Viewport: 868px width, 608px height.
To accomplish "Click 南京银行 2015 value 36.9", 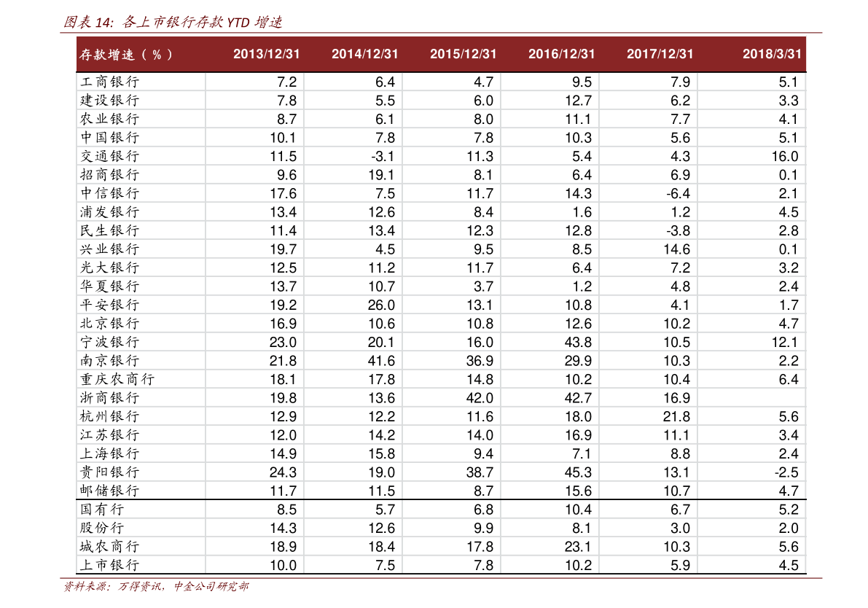I will pyautogui.click(x=480, y=361).
